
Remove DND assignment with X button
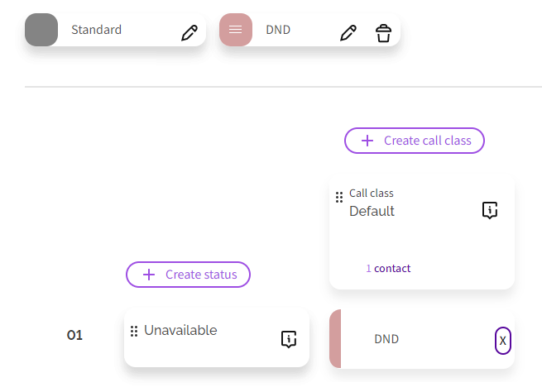[x=502, y=340]
